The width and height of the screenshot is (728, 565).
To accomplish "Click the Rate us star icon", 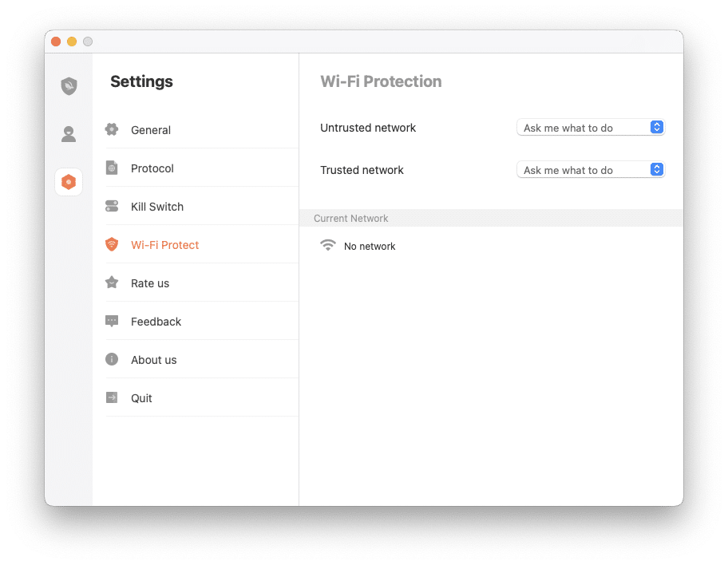I will click(112, 282).
